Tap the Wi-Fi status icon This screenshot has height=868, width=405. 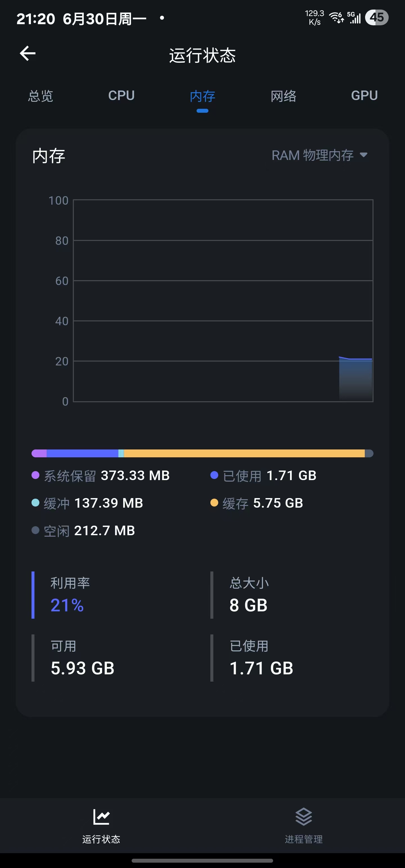[336, 17]
